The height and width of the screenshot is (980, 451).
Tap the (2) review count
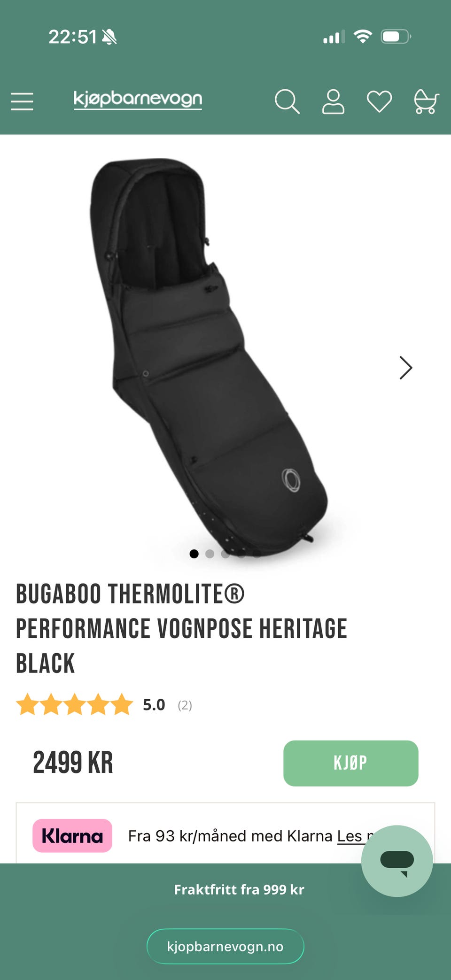(x=185, y=705)
